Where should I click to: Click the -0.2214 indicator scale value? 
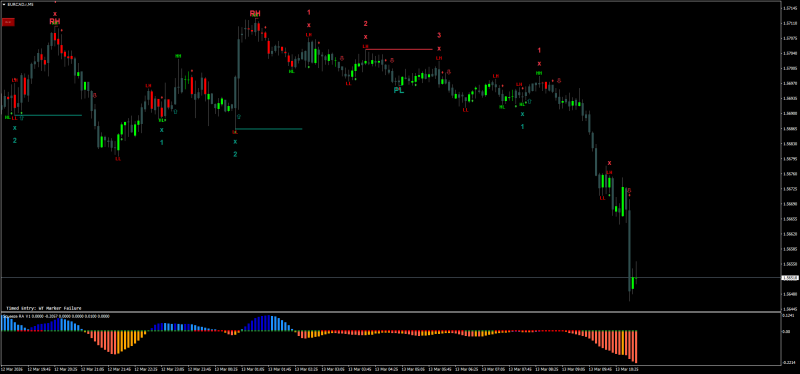(789, 363)
